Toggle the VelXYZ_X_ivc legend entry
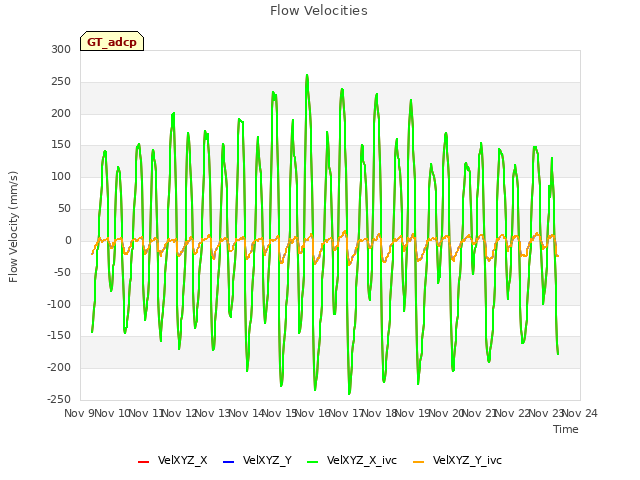Viewport: 640px width, 480px height. [352, 460]
